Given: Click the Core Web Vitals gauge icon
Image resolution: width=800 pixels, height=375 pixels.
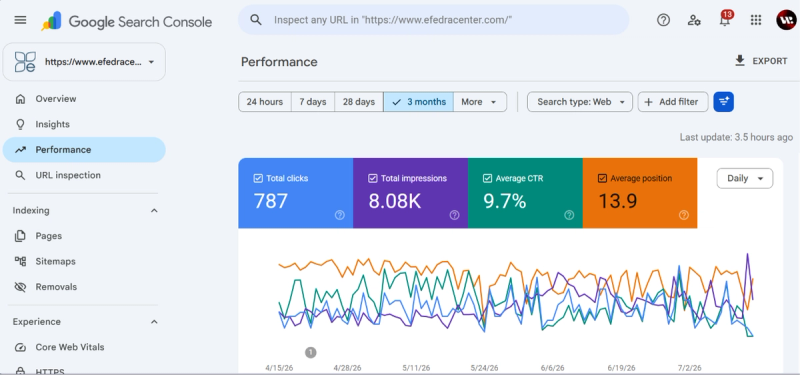Looking at the screenshot, I should click(x=20, y=347).
